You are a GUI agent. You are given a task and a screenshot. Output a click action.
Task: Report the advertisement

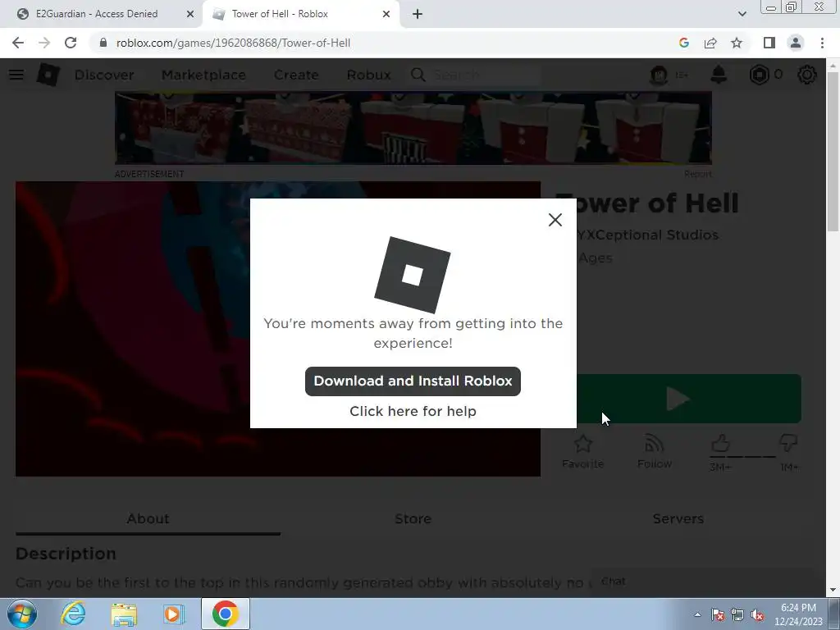[x=697, y=174]
